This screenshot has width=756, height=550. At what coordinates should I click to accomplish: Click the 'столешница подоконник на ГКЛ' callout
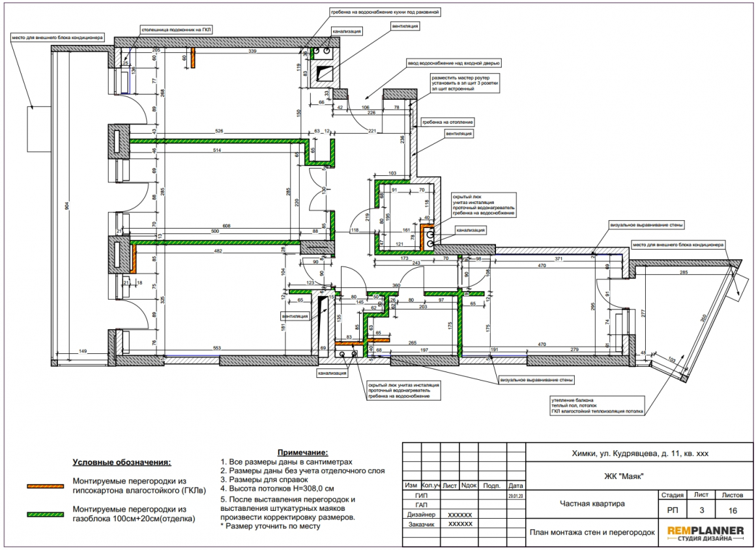point(176,30)
